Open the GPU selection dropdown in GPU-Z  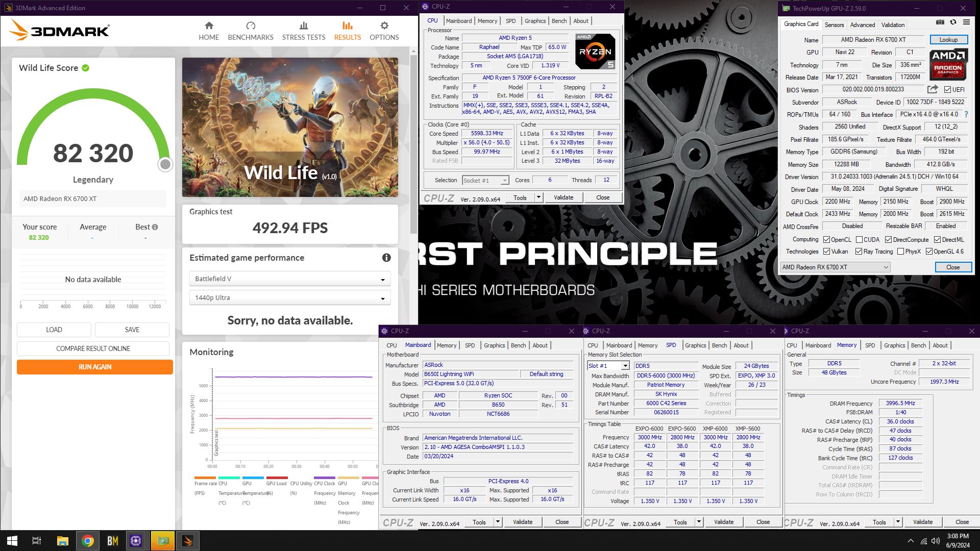point(835,267)
